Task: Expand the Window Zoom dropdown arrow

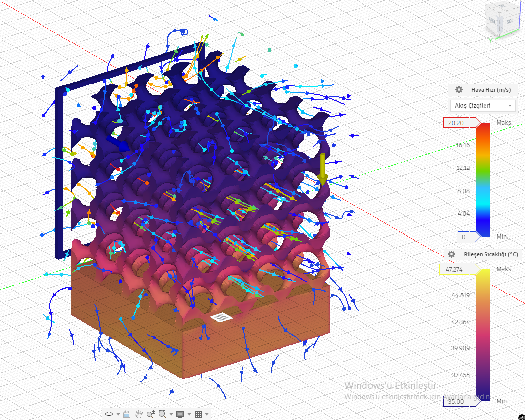Action: tap(171, 414)
